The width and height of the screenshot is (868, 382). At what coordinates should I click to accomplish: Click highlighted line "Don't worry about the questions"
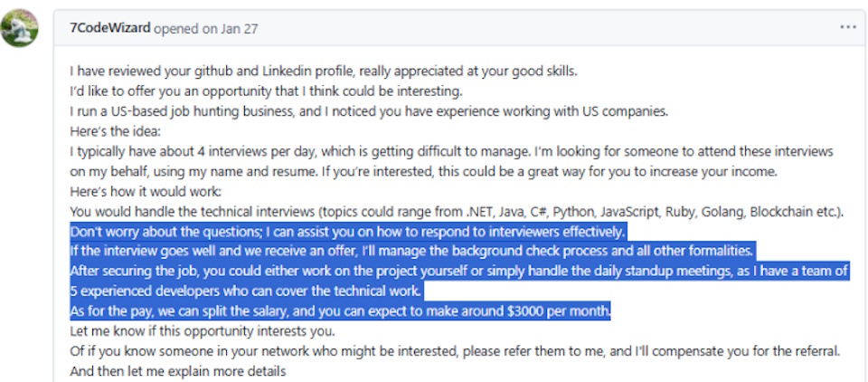point(347,232)
